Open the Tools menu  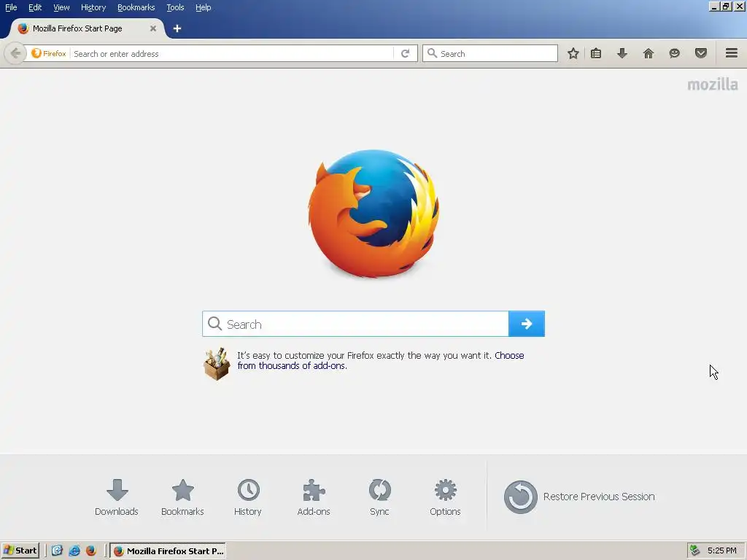pyautogui.click(x=175, y=7)
